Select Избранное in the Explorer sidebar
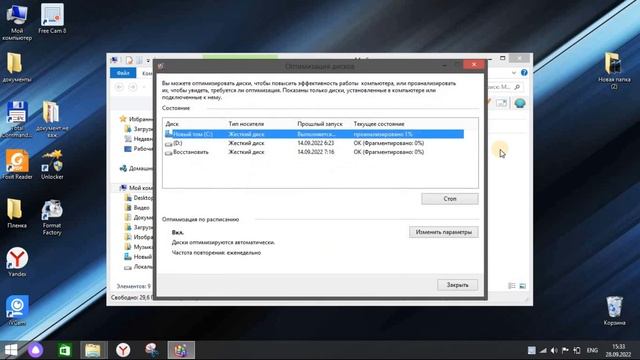Image resolution: width=640 pixels, height=360 pixels. tap(136, 119)
